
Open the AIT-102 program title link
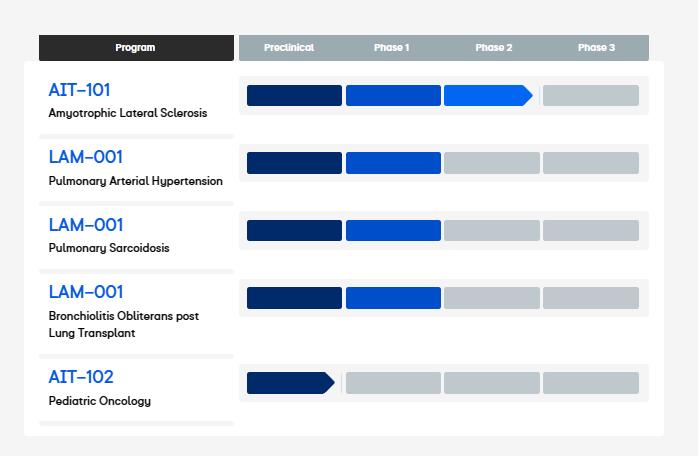click(x=81, y=377)
